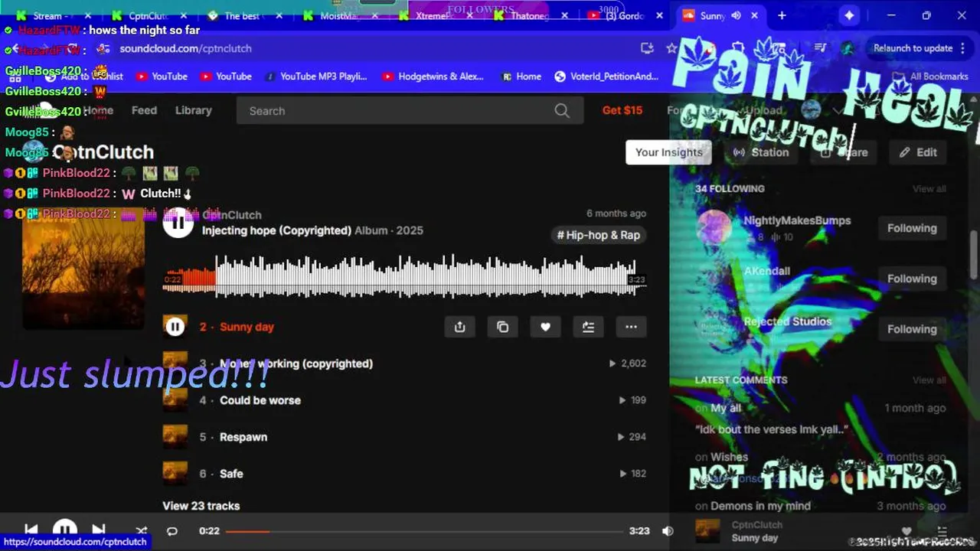Play track 6 Safe
This screenshot has height=551, width=980.
click(x=231, y=474)
